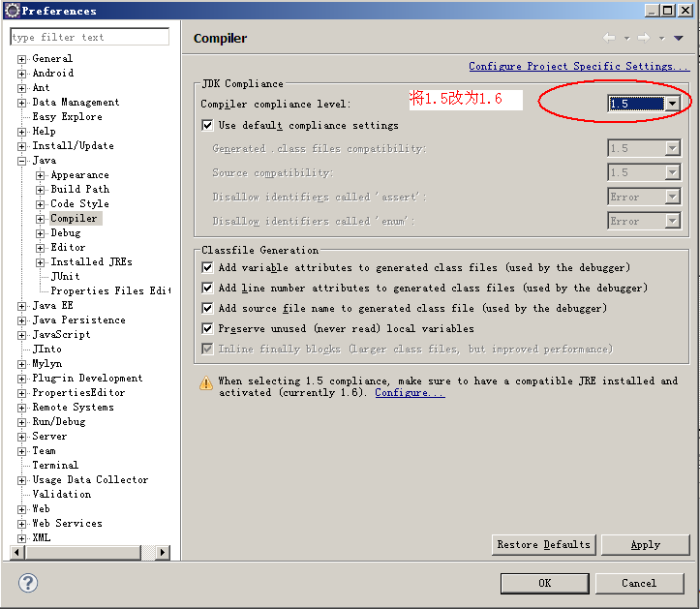Click the Cancel button
This screenshot has height=609, width=700.
pos(639,583)
